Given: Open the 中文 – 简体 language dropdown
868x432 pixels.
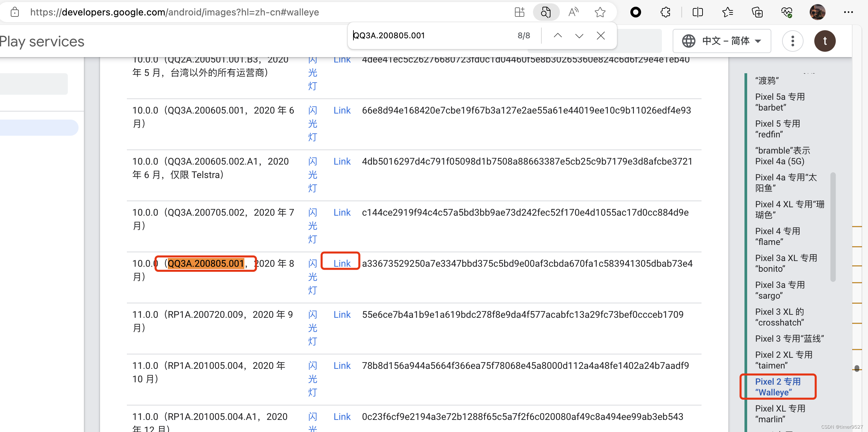Looking at the screenshot, I should pyautogui.click(x=722, y=41).
